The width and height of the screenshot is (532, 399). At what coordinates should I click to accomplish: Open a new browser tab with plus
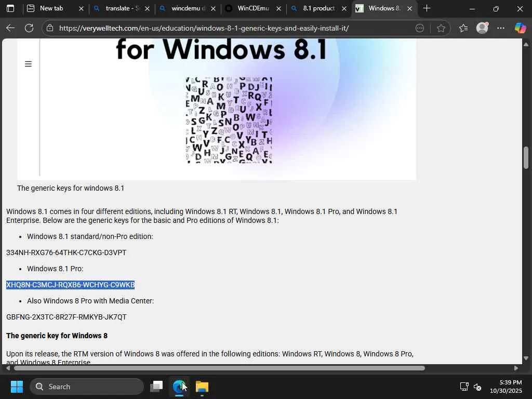click(427, 8)
